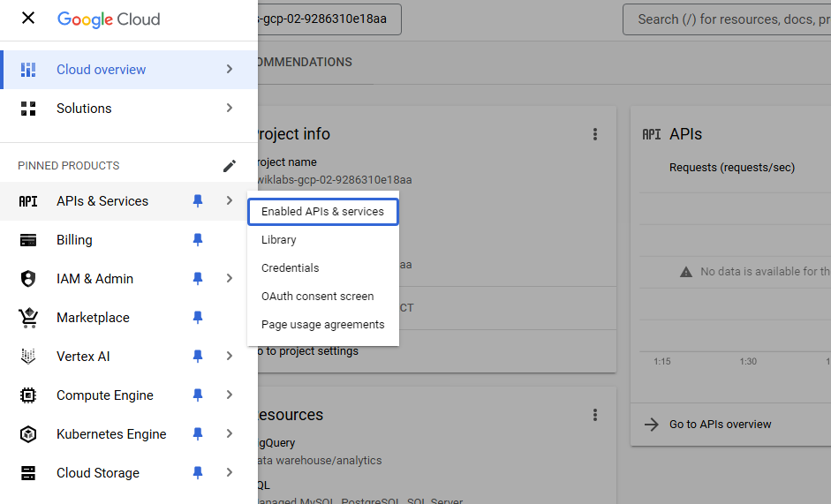Unpin APIs & Services from pinned products
This screenshot has height=504, width=831.
point(198,201)
